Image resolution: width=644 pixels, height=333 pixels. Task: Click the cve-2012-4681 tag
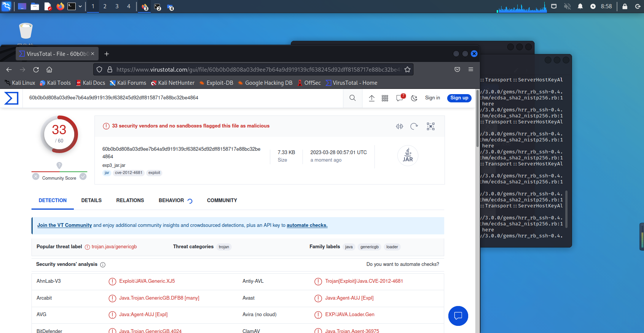coord(129,173)
